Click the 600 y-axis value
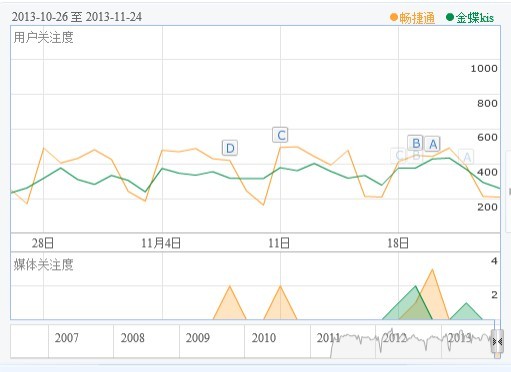Image resolution: width=511 pixels, height=372 pixels. tap(487, 137)
